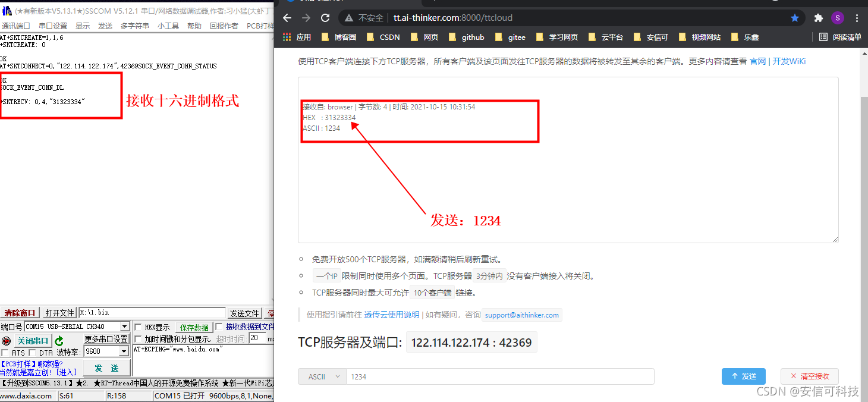Click the 122.114.122.174 : 42369 server address text
The height and width of the screenshot is (402, 868).
[471, 343]
